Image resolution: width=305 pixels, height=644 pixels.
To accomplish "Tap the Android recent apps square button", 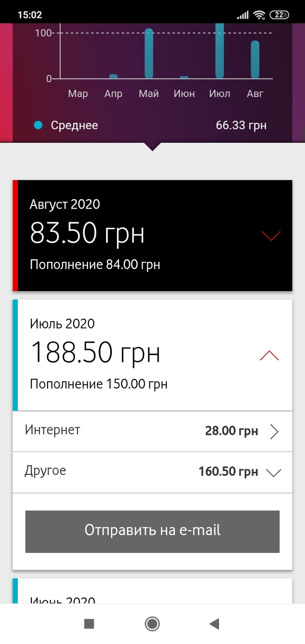I will pos(89,624).
